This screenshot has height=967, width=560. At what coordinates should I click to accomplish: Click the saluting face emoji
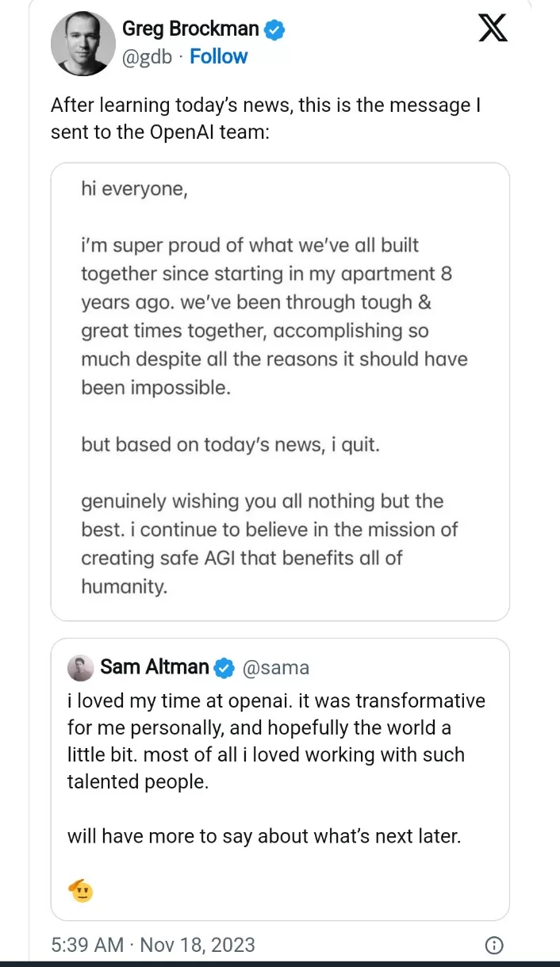[82, 892]
